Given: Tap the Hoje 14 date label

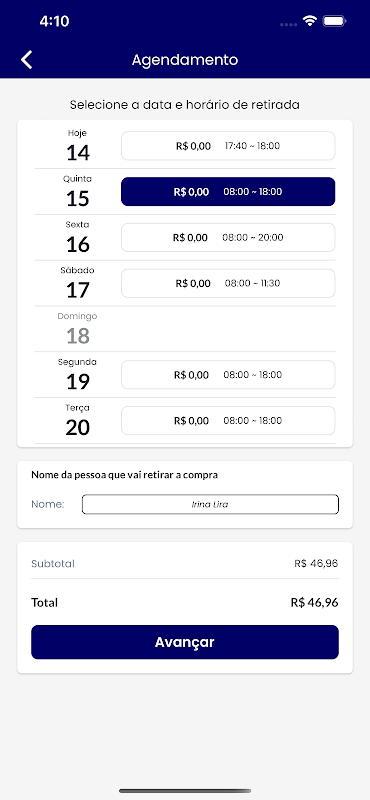Looking at the screenshot, I should pyautogui.click(x=78, y=146).
